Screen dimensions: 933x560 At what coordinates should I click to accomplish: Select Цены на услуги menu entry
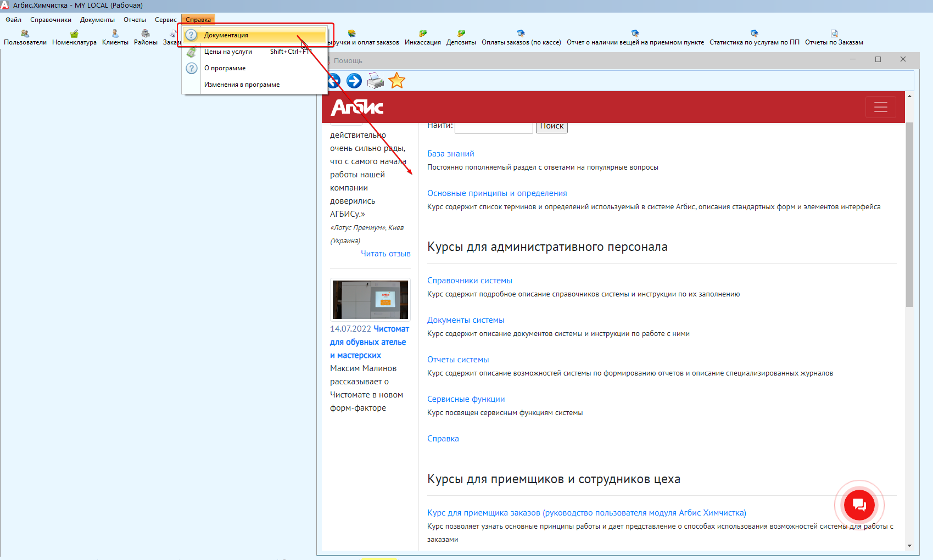255,52
